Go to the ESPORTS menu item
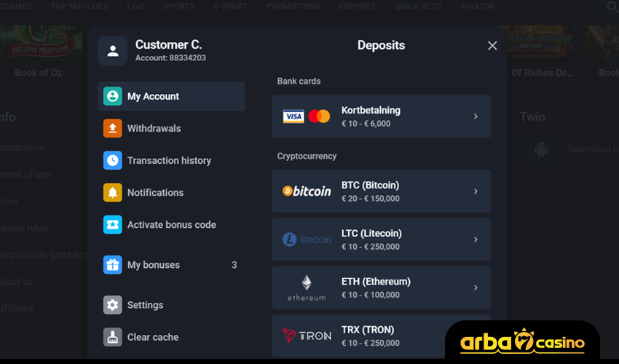Image resolution: width=619 pixels, height=364 pixels. tap(358, 7)
